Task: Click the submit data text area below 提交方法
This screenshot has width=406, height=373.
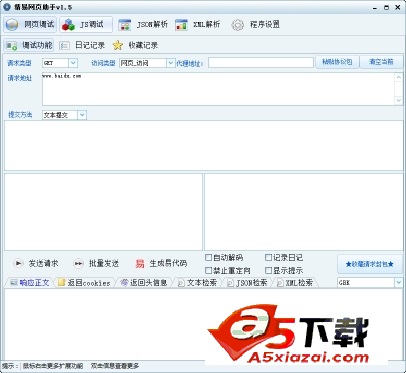Action: (x=203, y=146)
